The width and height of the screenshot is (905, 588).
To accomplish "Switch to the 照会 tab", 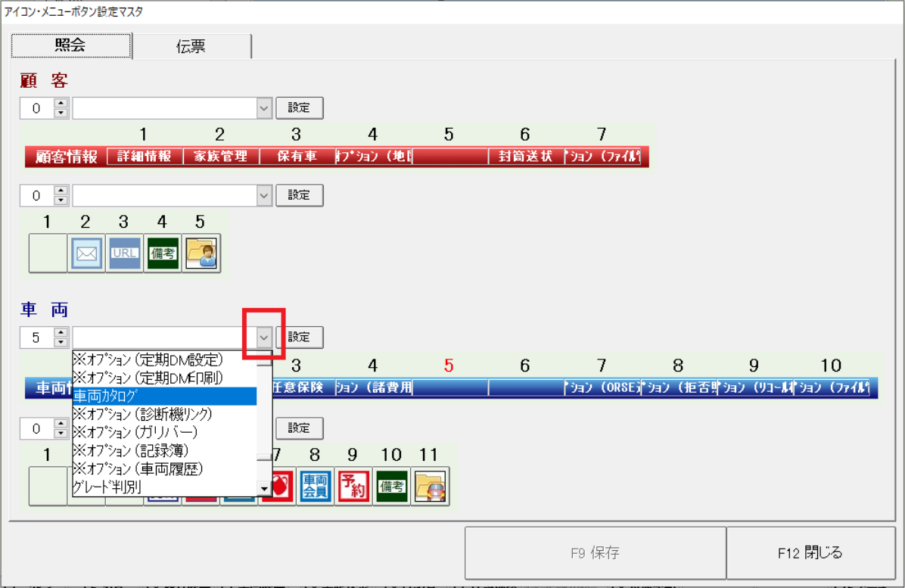I will pyautogui.click(x=71, y=45).
